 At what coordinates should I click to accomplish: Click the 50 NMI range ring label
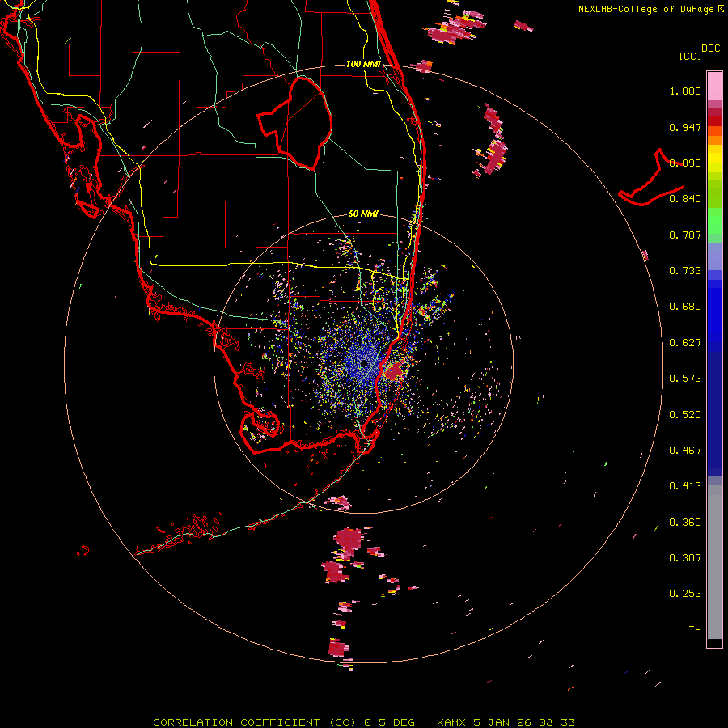click(363, 214)
